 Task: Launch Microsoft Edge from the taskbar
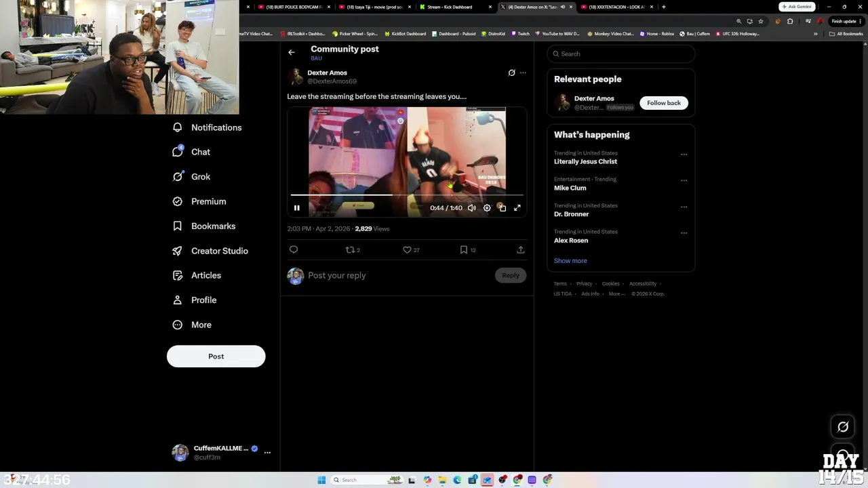pos(457,480)
